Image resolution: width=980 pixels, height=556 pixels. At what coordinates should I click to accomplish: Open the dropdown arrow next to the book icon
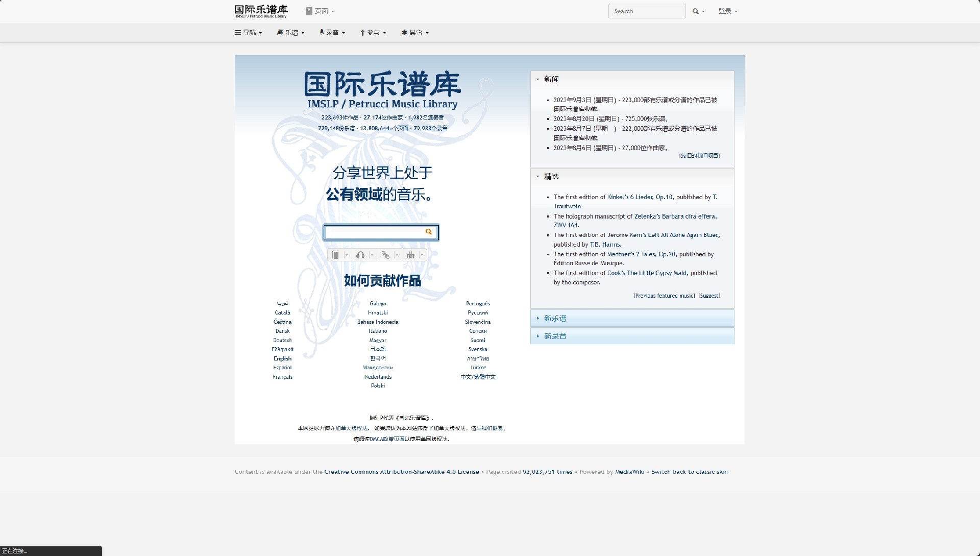(x=347, y=255)
